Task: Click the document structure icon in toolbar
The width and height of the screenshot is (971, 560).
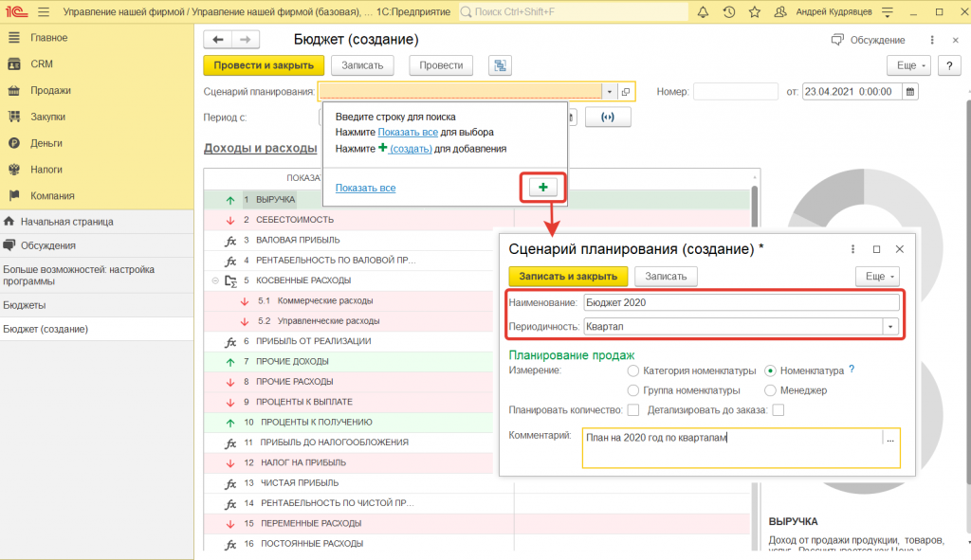Action: click(x=500, y=65)
